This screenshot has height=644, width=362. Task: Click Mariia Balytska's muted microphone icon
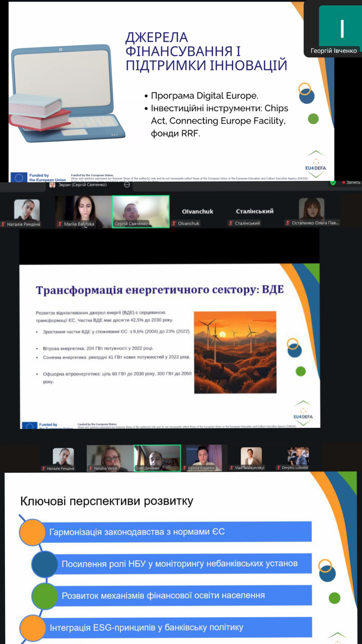click(x=60, y=224)
